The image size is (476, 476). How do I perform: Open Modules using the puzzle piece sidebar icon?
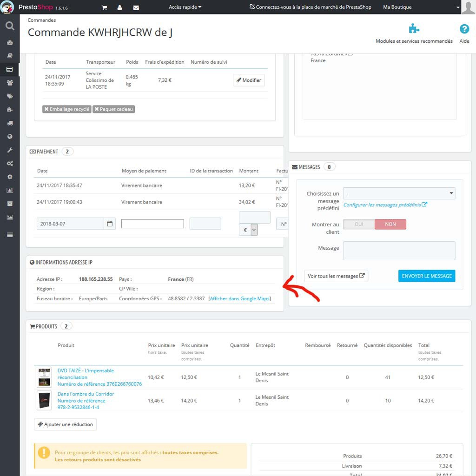point(9,110)
